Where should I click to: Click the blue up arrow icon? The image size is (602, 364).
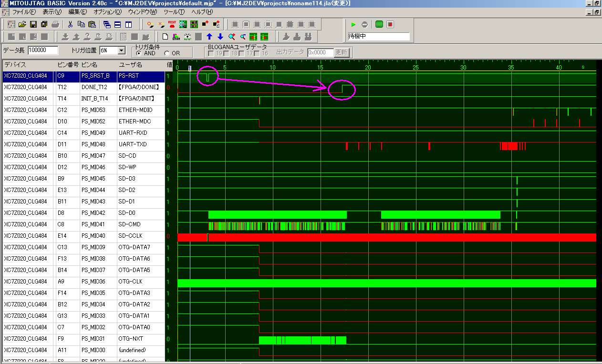coord(209,37)
